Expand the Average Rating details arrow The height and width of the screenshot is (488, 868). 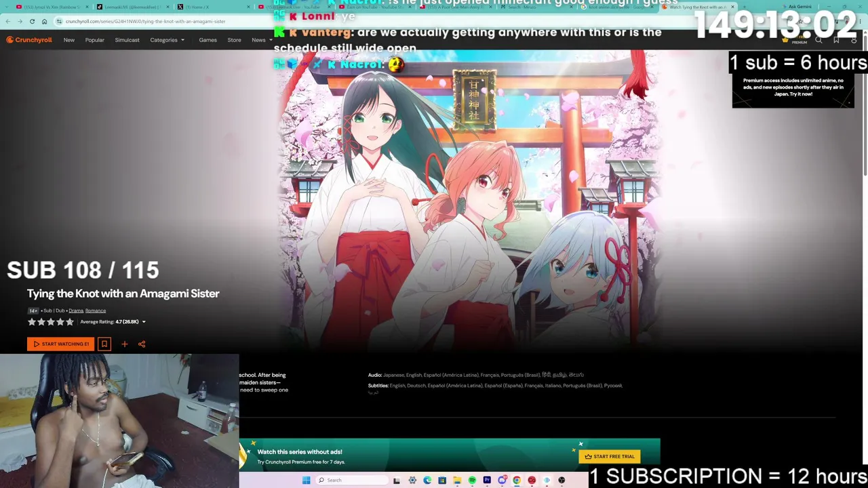pyautogui.click(x=144, y=322)
